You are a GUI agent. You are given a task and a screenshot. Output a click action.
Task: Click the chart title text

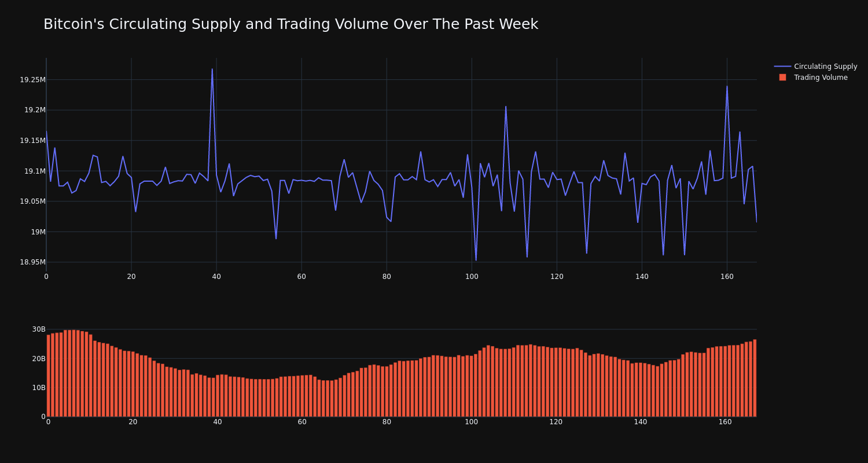pyautogui.click(x=290, y=24)
